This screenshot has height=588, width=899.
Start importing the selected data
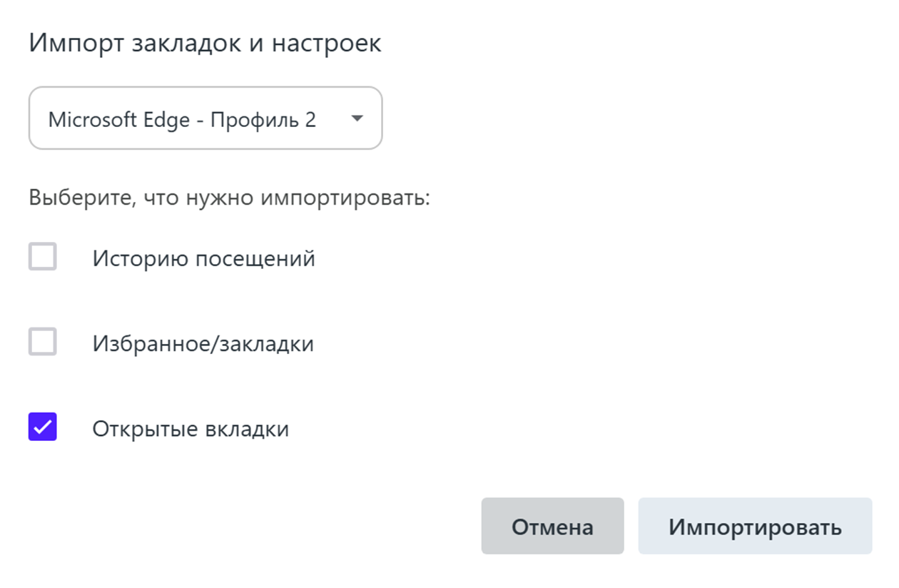click(x=755, y=526)
